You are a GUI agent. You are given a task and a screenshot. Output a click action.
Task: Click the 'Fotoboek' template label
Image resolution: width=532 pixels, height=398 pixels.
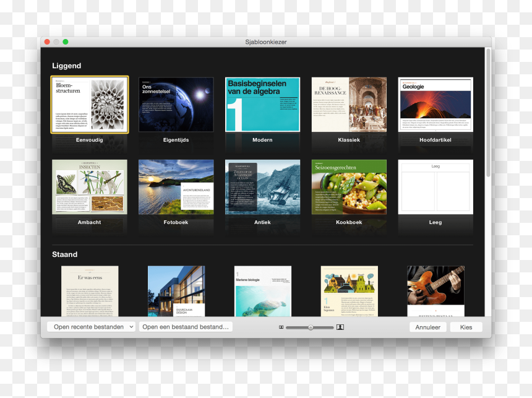point(176,222)
